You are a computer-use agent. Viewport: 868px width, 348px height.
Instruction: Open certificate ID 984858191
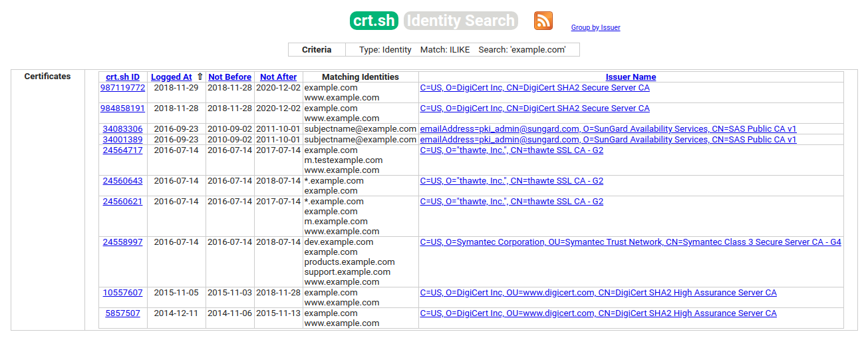pyautogui.click(x=122, y=108)
